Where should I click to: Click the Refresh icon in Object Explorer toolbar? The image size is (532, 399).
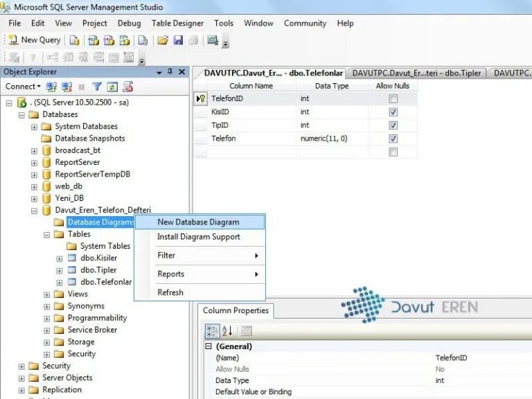[112, 87]
